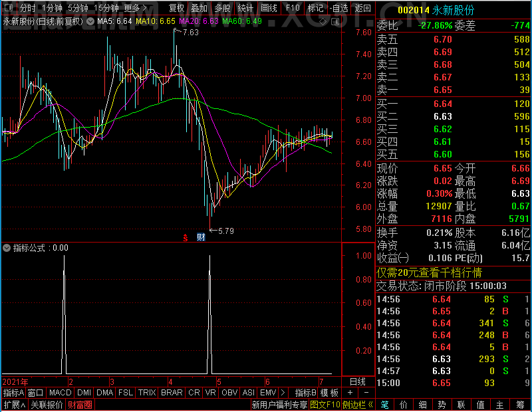Viewport: 532px width, 412px height.
Task: Switch to 1分钟 chart period
Action: point(52,8)
